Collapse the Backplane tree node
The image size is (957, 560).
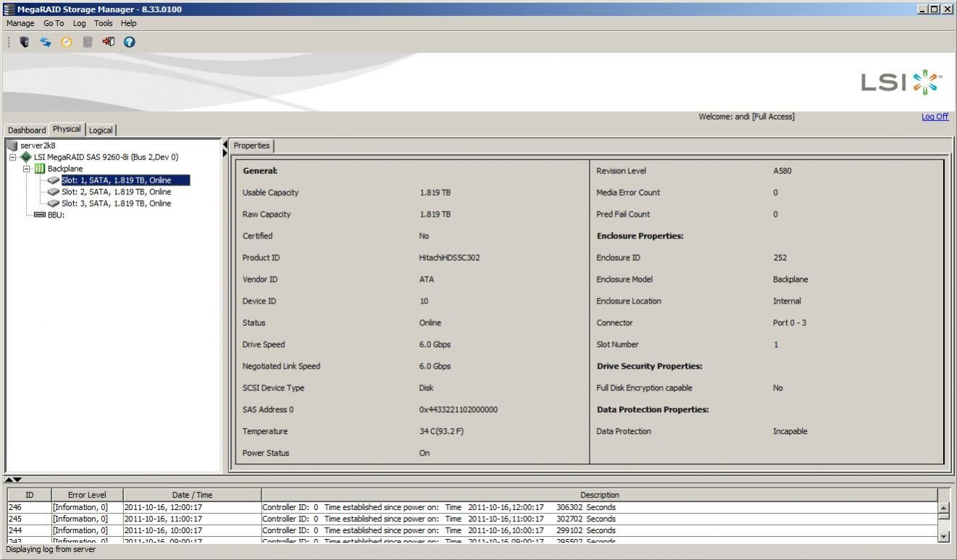tap(26, 169)
